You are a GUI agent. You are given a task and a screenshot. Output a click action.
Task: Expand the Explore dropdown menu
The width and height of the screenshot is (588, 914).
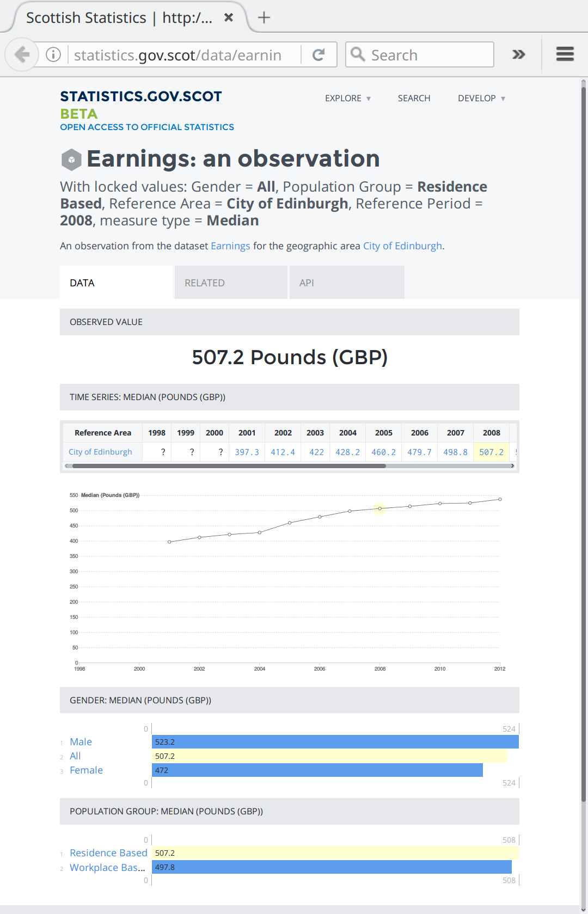click(x=348, y=98)
